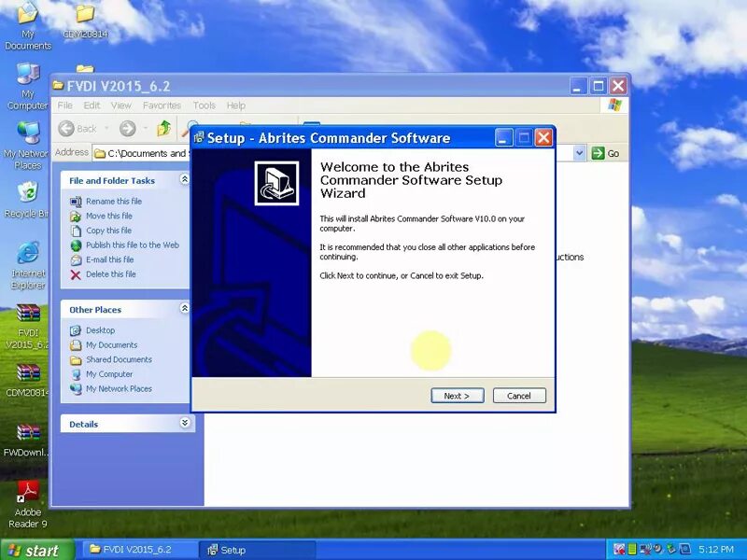Select Recycle Bin desktop icon
This screenshot has width=747, height=560.
pos(27,200)
